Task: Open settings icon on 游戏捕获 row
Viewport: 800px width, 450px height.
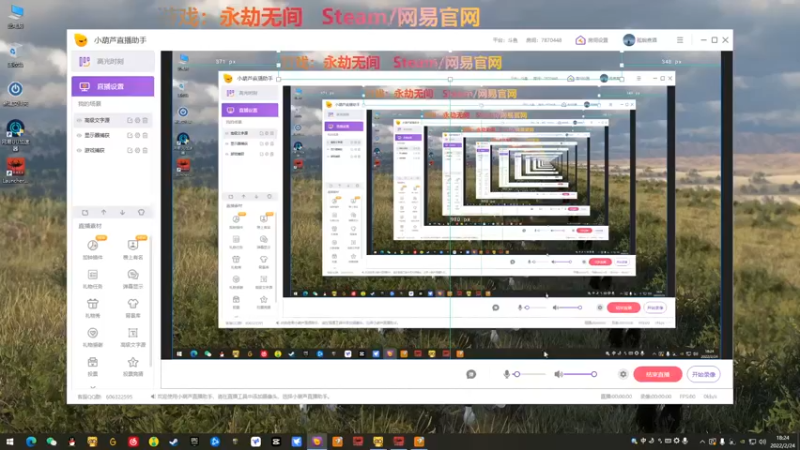Action: (137, 151)
